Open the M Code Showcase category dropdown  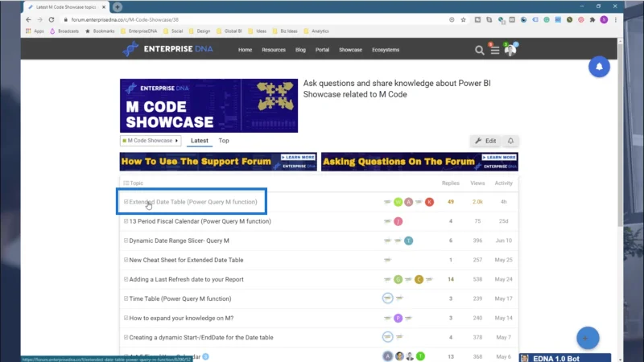[151, 141]
